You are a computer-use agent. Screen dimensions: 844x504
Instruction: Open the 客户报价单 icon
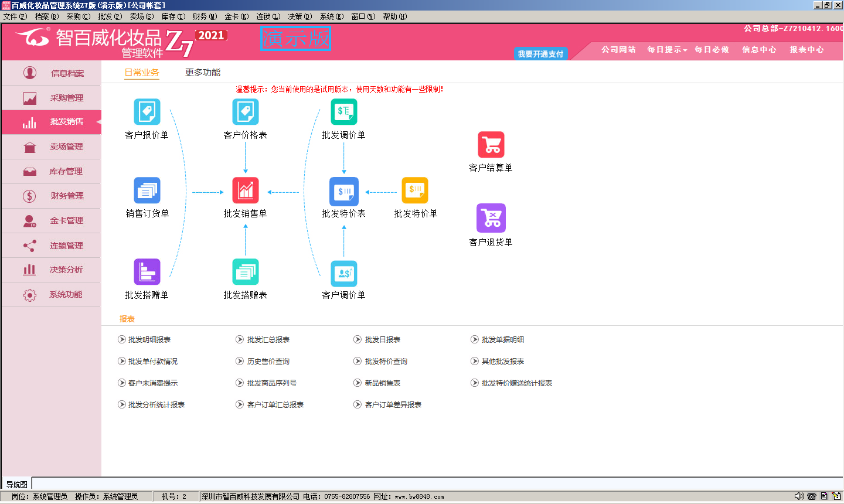(x=147, y=111)
